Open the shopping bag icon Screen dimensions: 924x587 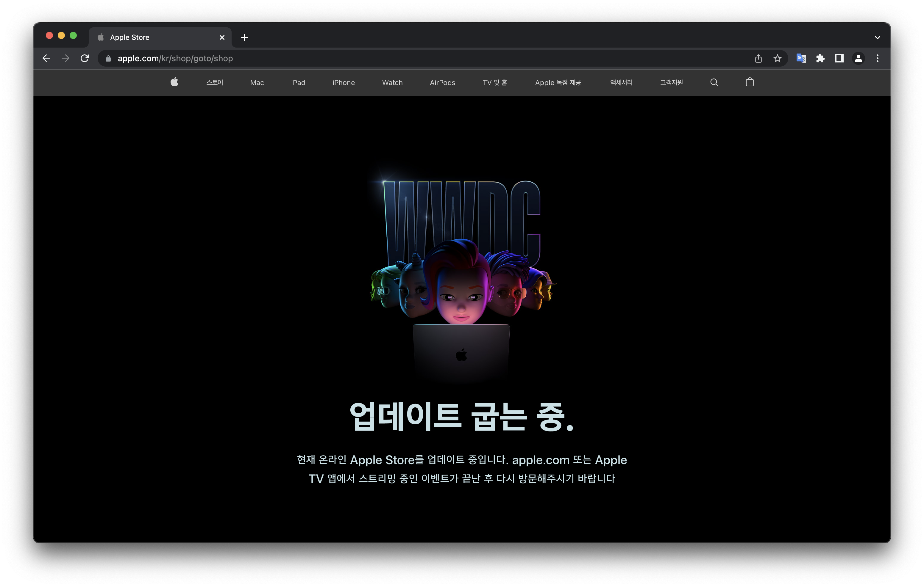click(749, 82)
